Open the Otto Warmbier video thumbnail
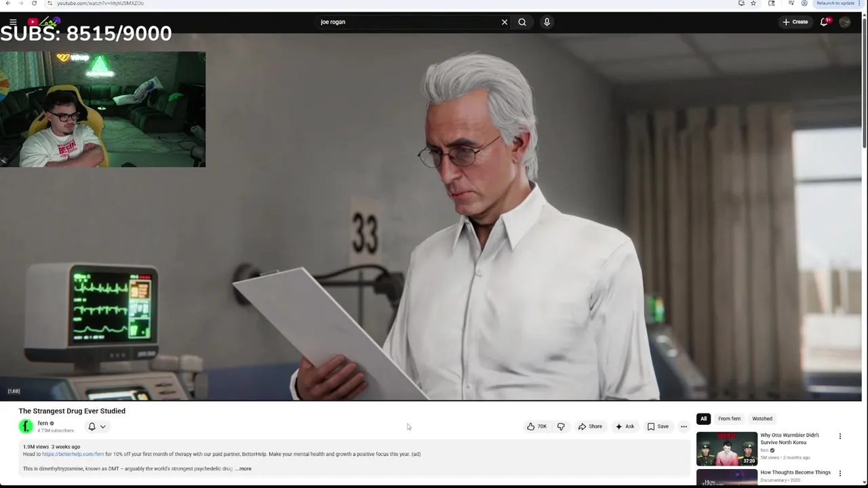 pyautogui.click(x=727, y=449)
